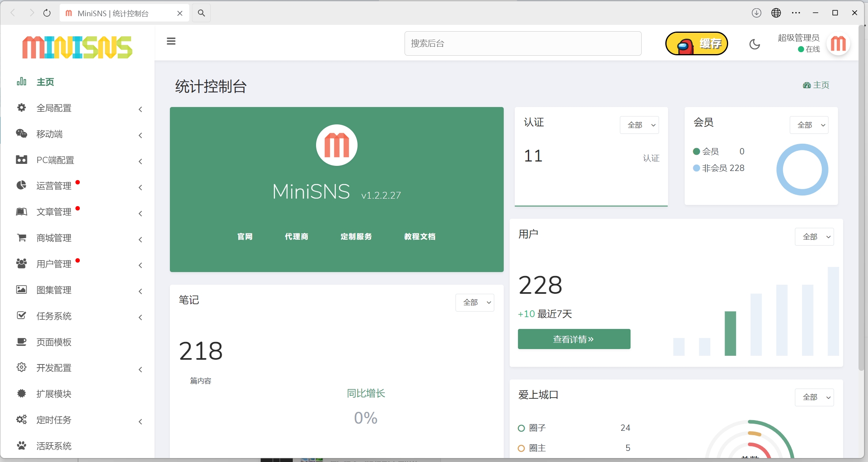Click the page vertical scrollbar
Viewport: 868px width, 462px height.
861,197
